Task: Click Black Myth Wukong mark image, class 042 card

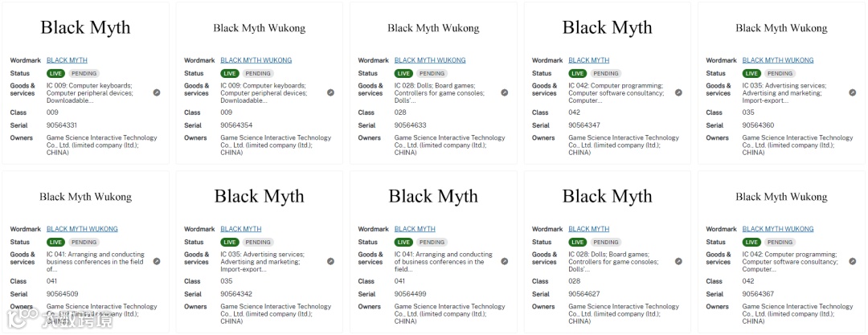Action: pos(781,197)
